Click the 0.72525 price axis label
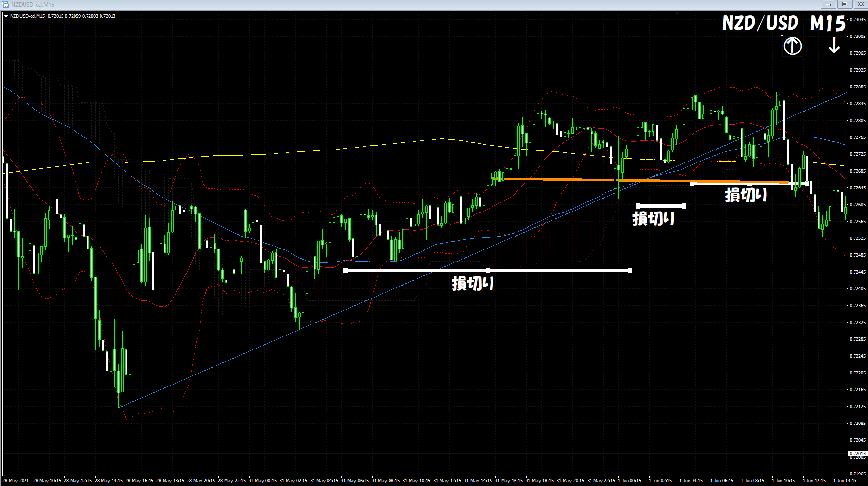This screenshot has height=486, width=868. coord(858,238)
